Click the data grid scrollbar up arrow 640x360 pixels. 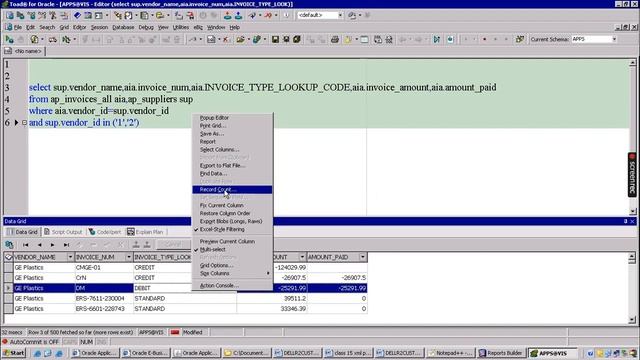(x=631, y=257)
